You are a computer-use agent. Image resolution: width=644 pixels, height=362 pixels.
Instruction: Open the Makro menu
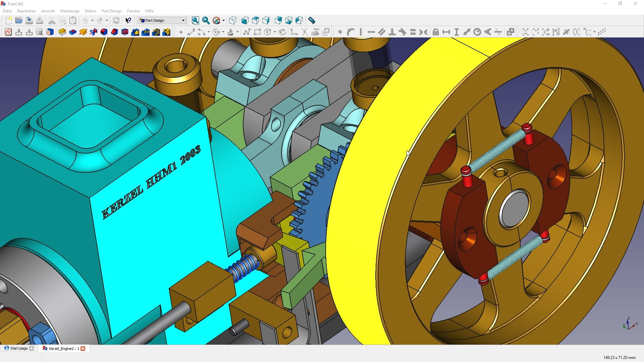pyautogui.click(x=90, y=11)
